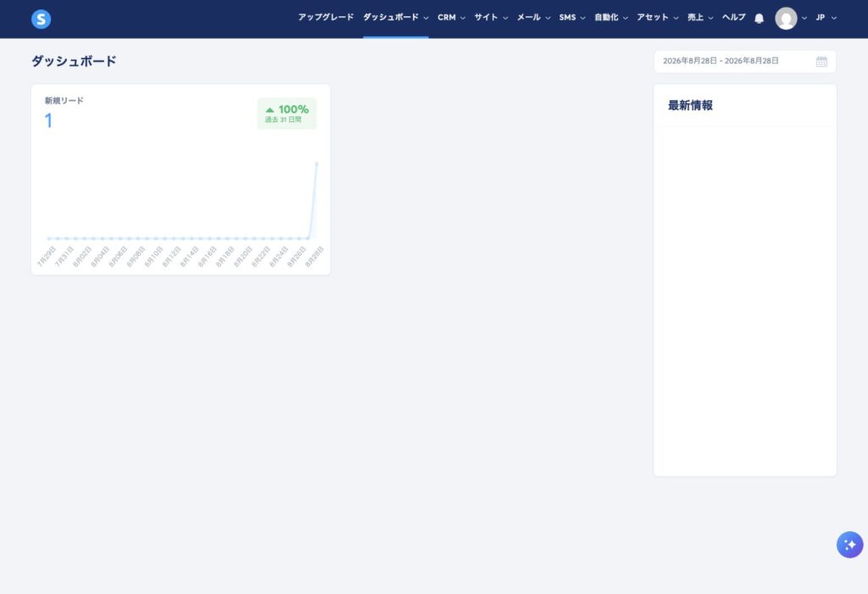Click the 新規リード card label

[x=64, y=101]
